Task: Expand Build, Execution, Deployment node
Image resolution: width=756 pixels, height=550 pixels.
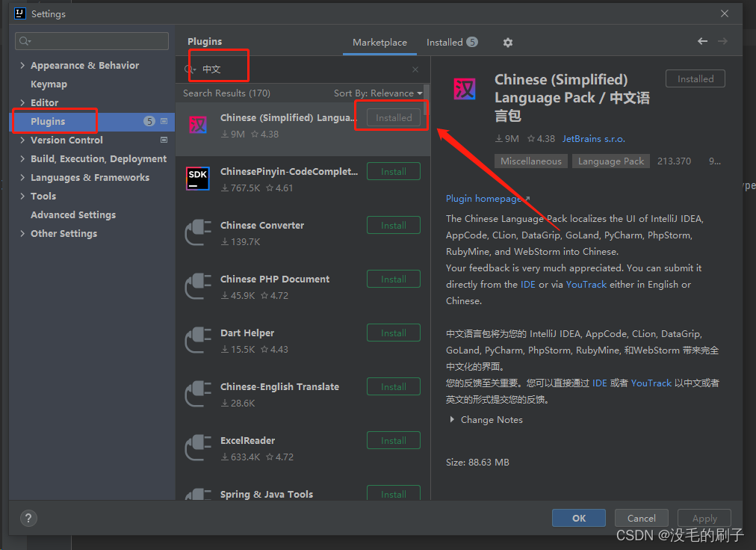Action: (x=22, y=158)
